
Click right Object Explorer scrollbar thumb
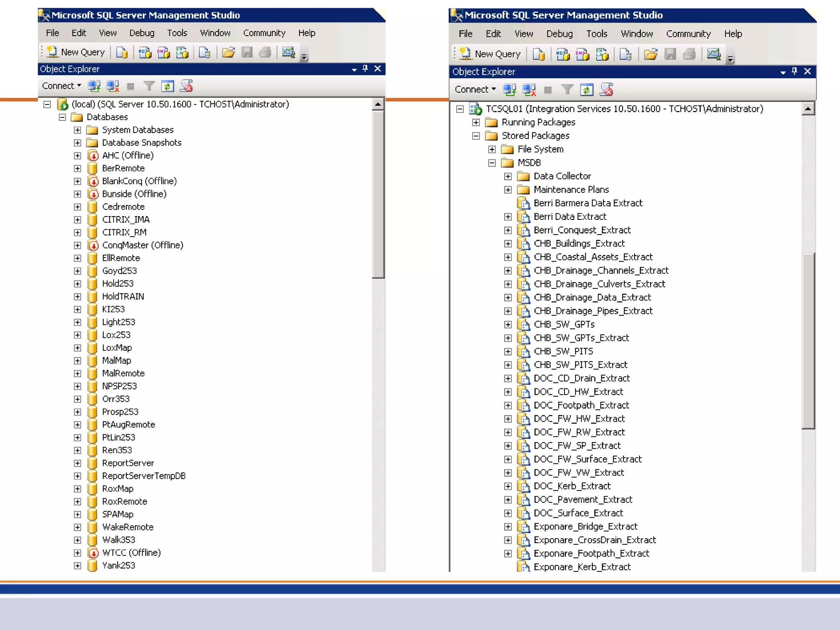click(x=808, y=341)
